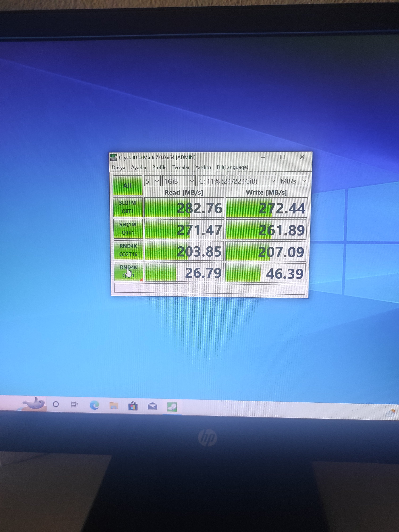
Task: Open Microsoft Store from the taskbar
Action: [x=133, y=406]
